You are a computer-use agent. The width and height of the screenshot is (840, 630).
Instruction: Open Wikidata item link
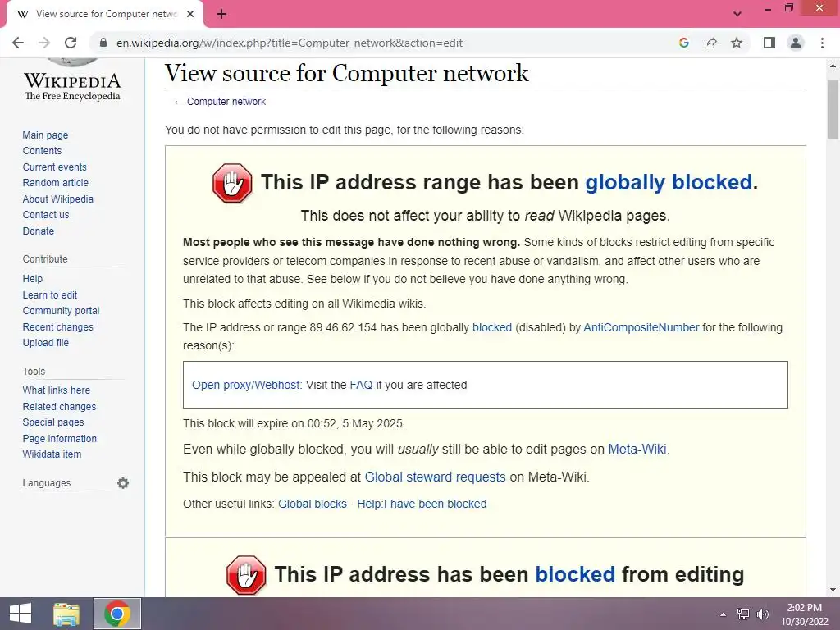coord(52,454)
